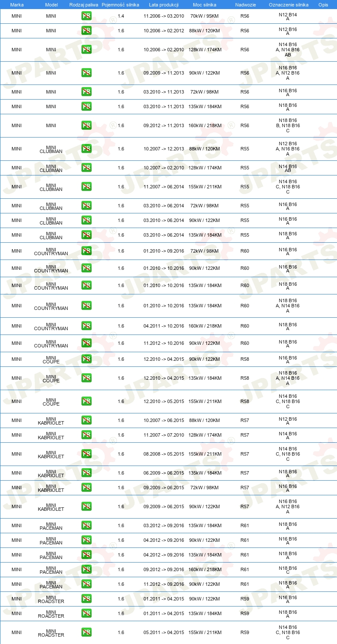Select the N12 B14 A engine code
The image size is (337, 644).
click(x=288, y=16)
